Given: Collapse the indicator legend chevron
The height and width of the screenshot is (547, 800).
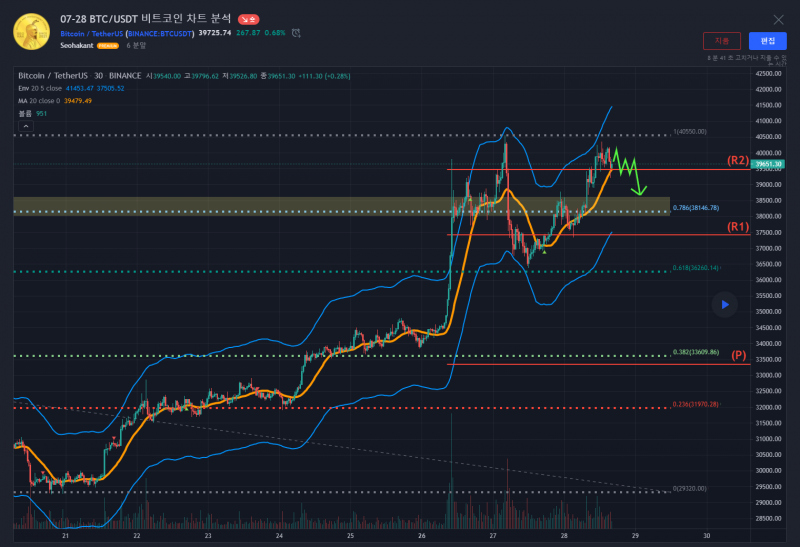Looking at the screenshot, I should click(x=25, y=125).
